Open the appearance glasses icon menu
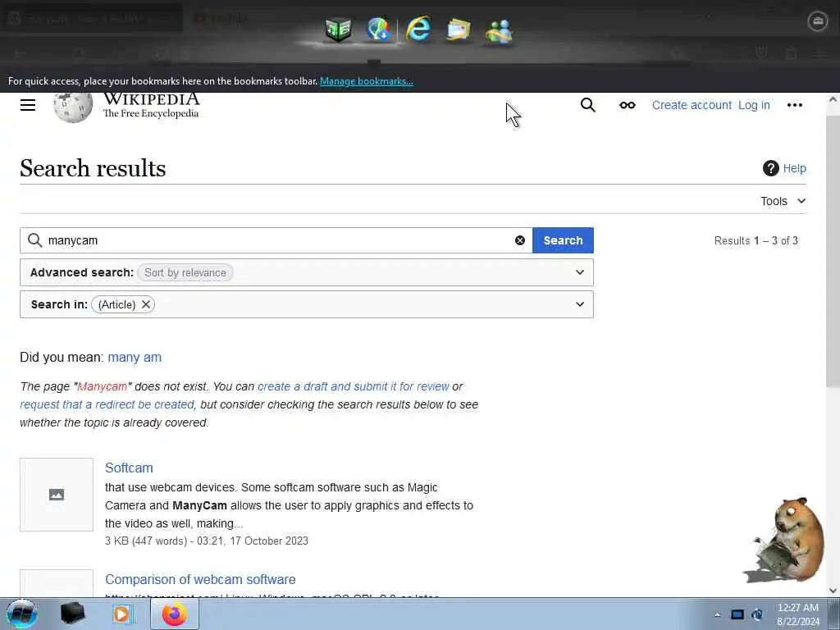Viewport: 840px width, 630px height. point(628,105)
